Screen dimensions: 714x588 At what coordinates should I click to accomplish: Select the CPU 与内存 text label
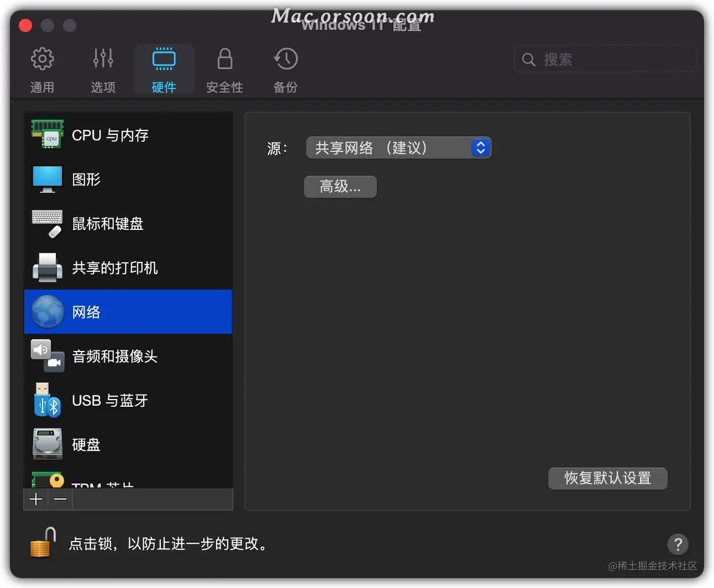click(x=110, y=135)
